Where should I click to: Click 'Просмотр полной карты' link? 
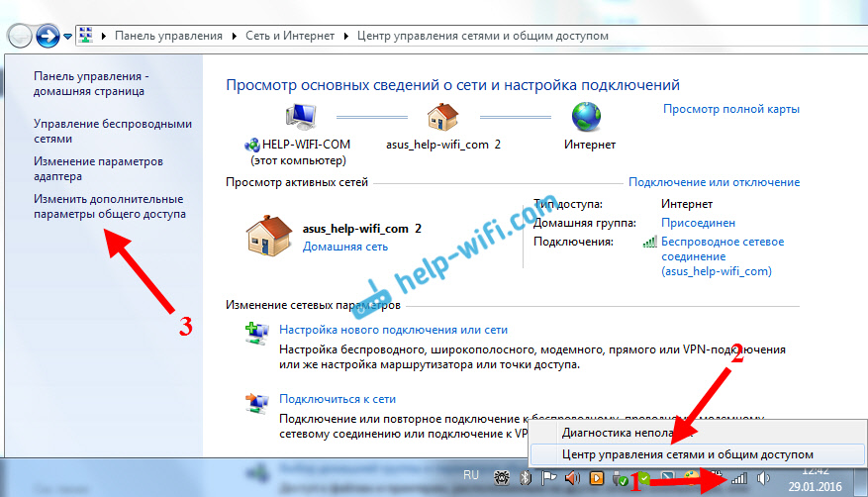coord(730,109)
